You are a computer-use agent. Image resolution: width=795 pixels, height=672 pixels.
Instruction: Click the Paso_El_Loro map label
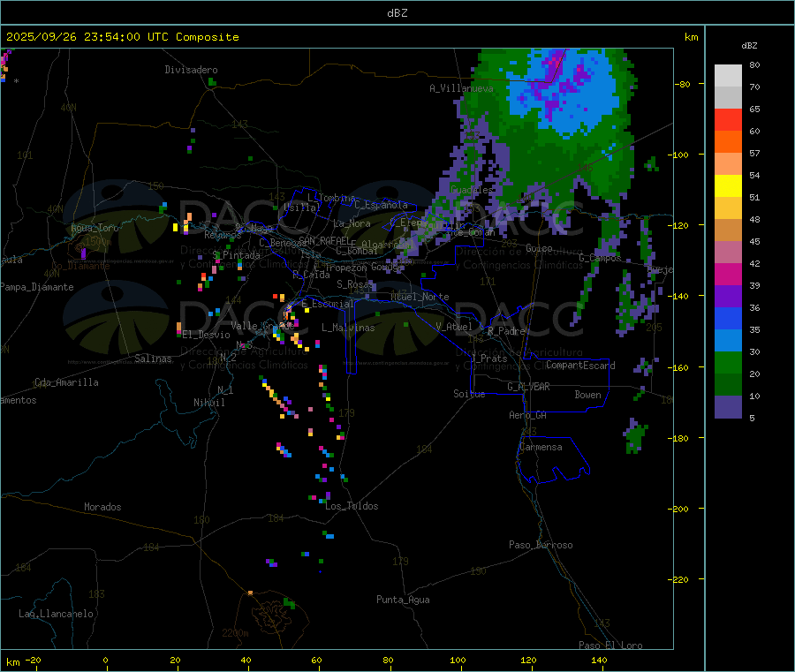610,646
